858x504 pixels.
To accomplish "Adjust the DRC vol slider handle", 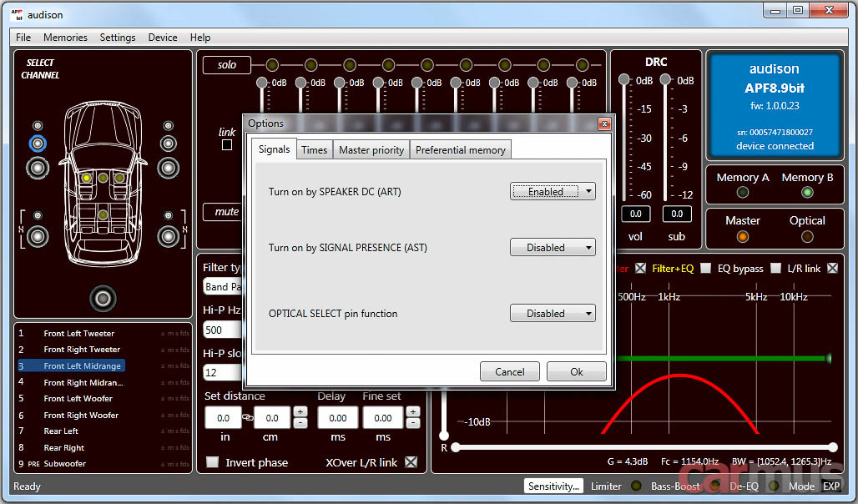I will pos(623,79).
